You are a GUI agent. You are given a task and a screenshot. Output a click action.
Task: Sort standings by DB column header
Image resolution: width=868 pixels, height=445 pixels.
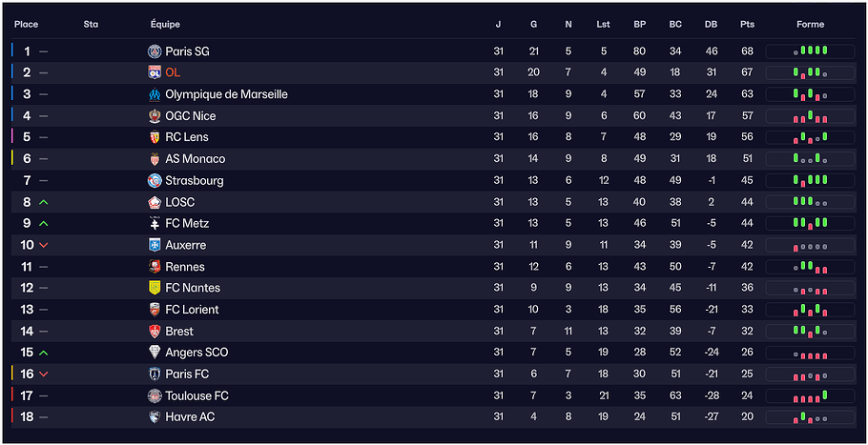tap(711, 25)
